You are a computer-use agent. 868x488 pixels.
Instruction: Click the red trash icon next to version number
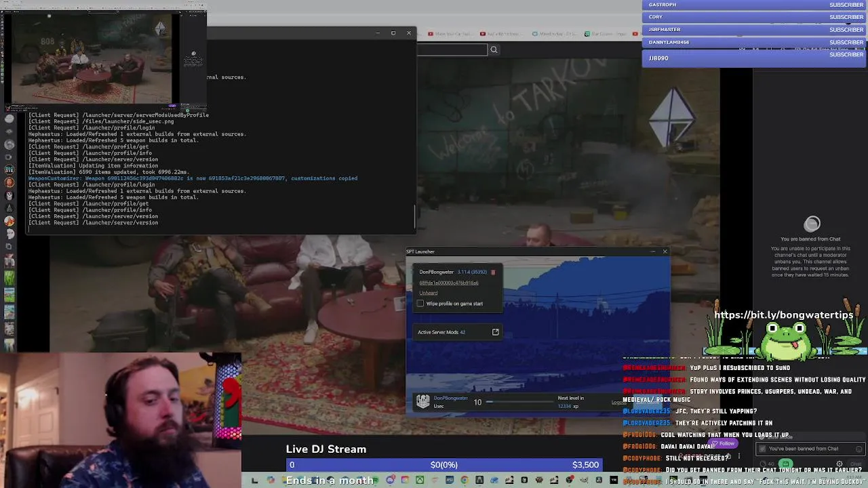(493, 272)
